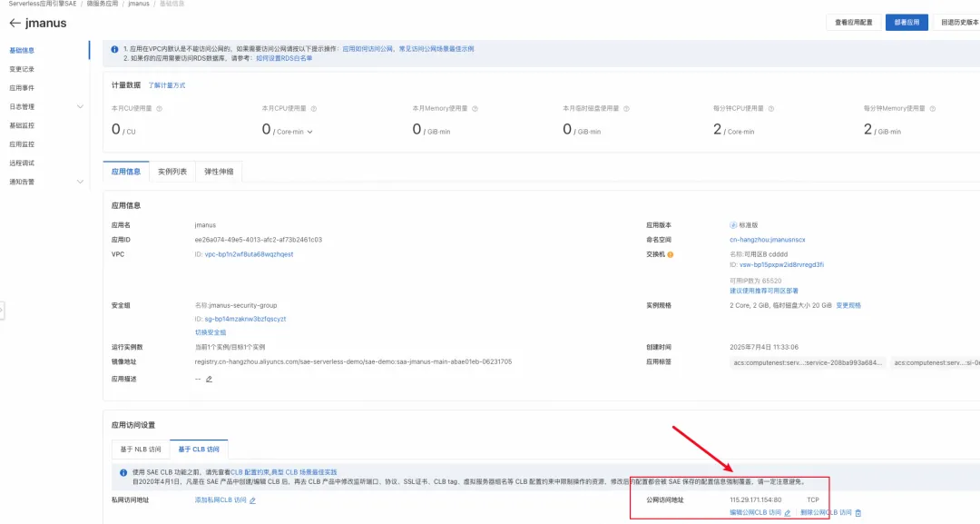The width and height of the screenshot is (980, 524).
Task: Expand the 通知告警 sidebar section
Action: point(81,181)
